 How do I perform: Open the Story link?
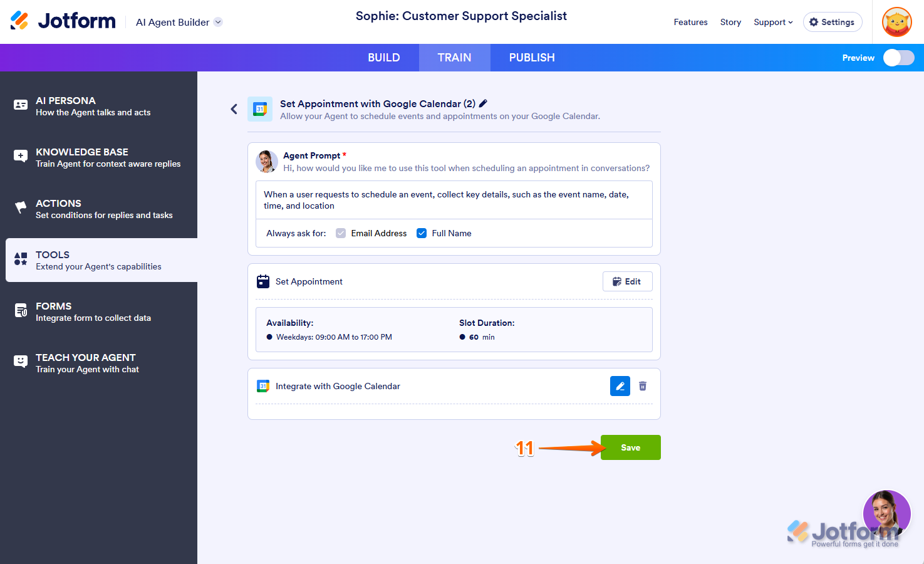(x=730, y=22)
